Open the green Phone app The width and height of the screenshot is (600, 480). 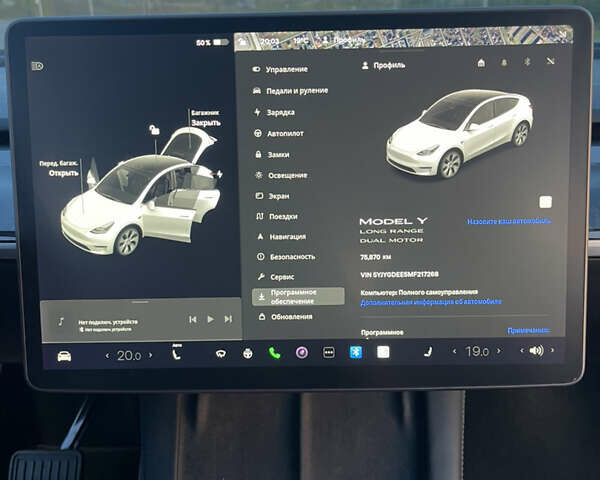274,353
